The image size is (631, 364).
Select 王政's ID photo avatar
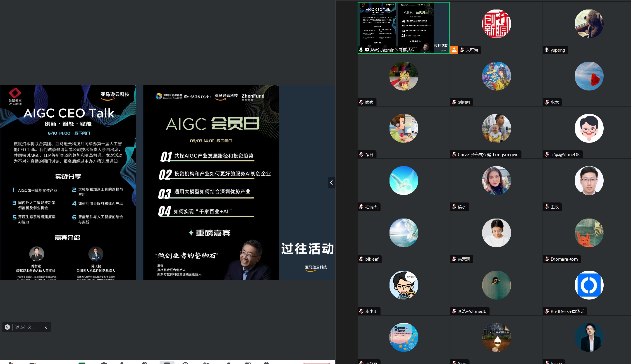pos(589,181)
